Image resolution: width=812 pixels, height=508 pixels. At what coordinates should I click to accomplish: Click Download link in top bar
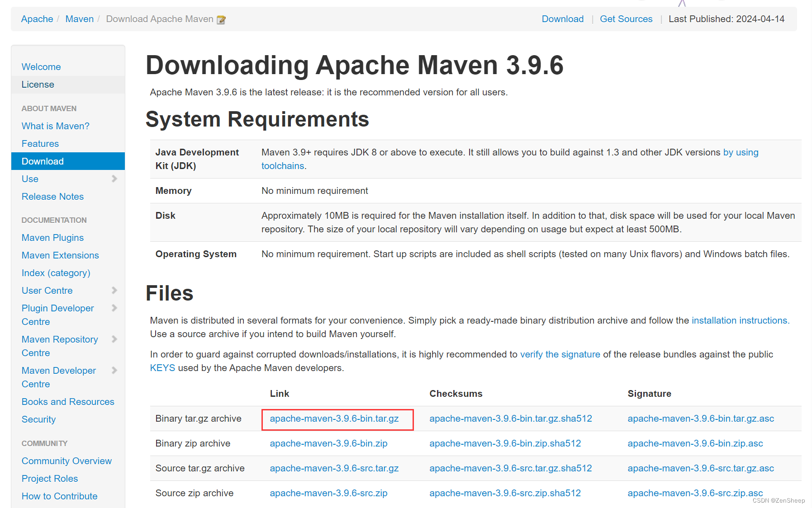tap(563, 19)
